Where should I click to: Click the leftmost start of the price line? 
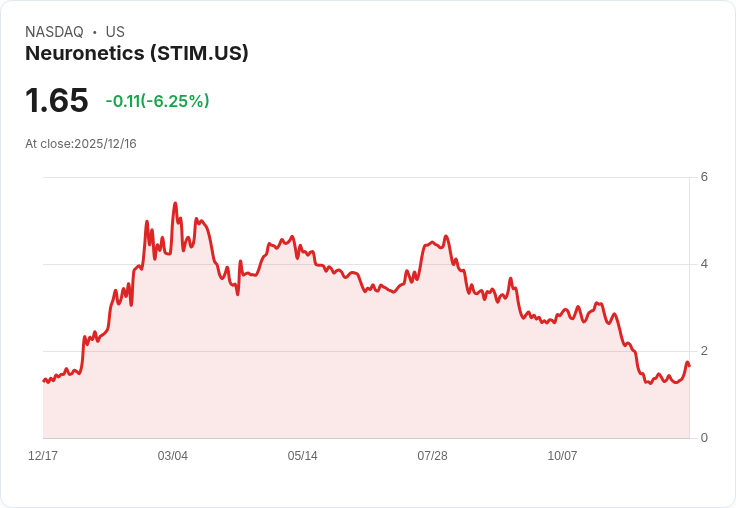tap(43, 380)
